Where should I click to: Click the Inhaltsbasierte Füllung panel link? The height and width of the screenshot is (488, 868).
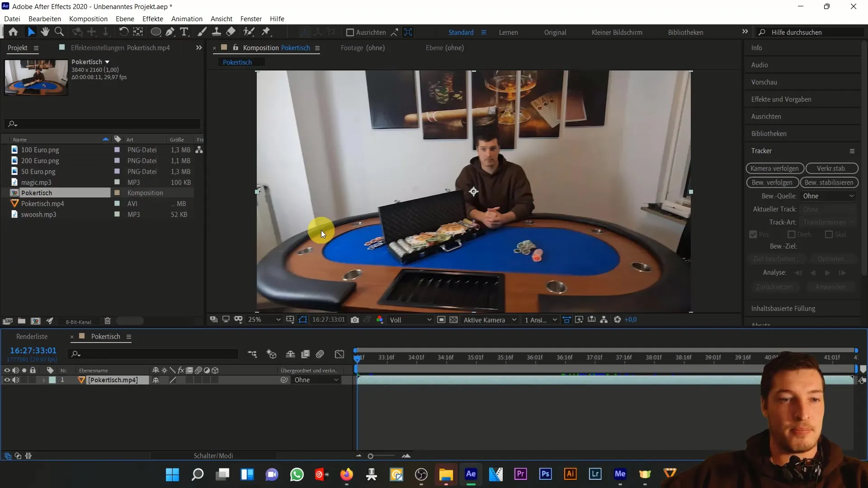point(783,308)
